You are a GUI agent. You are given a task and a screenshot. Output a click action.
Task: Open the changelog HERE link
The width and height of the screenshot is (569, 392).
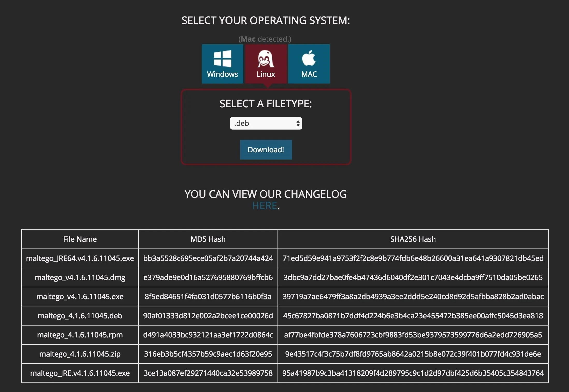(264, 206)
